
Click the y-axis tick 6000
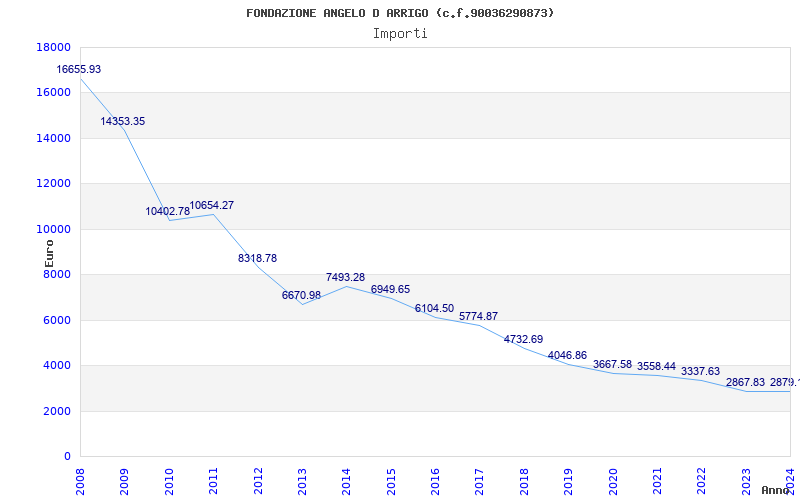pyautogui.click(x=56, y=320)
